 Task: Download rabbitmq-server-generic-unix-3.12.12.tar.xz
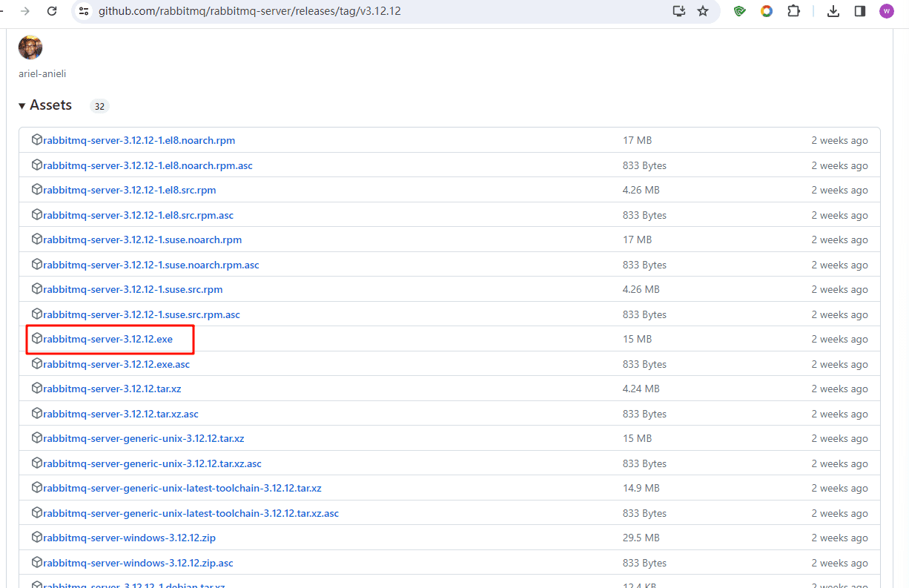pos(144,438)
